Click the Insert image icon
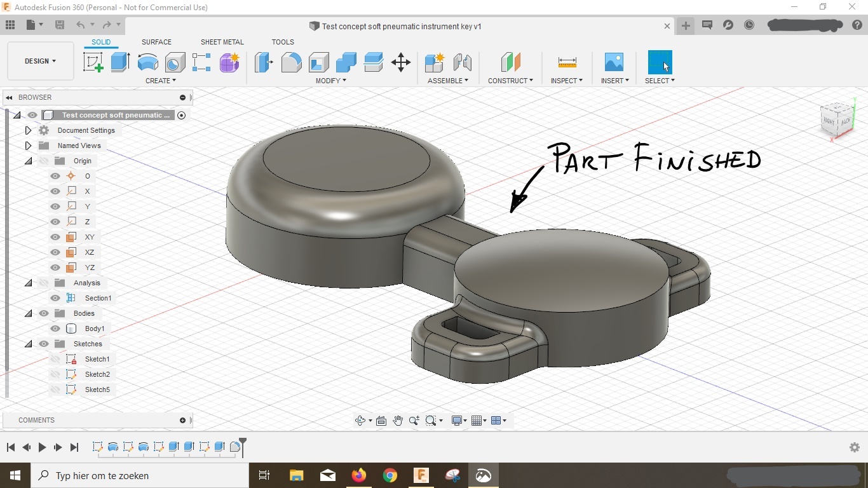Viewport: 868px width, 488px height. (614, 62)
